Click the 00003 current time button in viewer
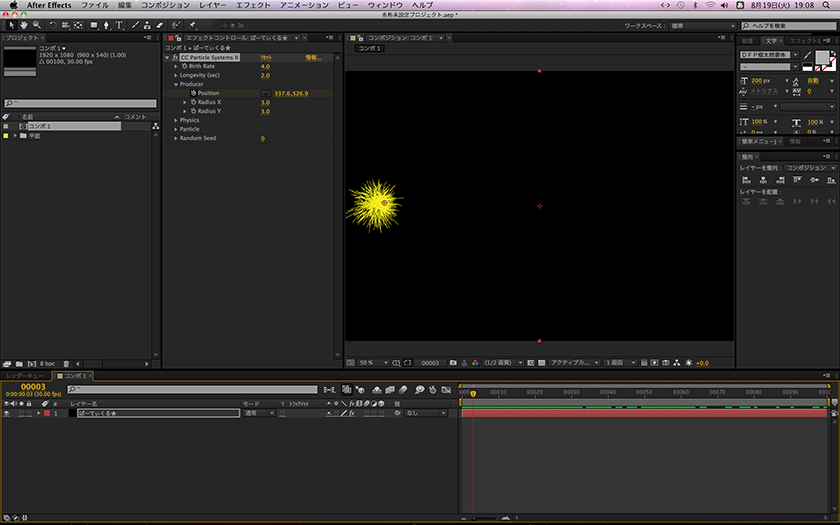 (x=430, y=363)
